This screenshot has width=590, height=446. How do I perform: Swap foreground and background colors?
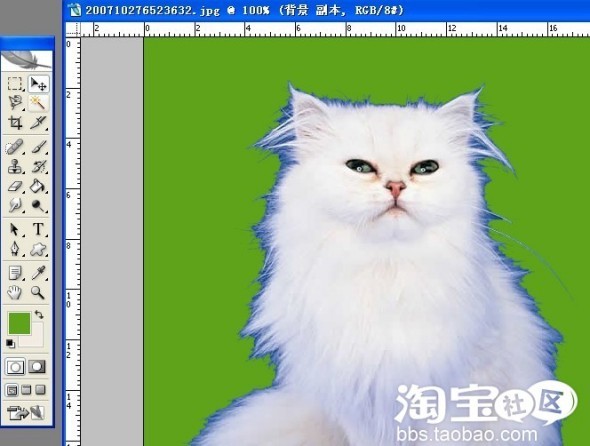tap(39, 314)
